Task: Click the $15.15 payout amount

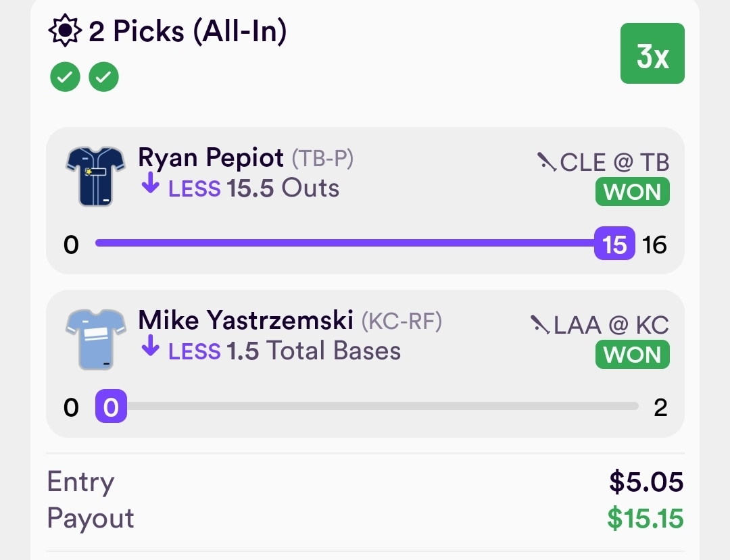Action: (645, 519)
